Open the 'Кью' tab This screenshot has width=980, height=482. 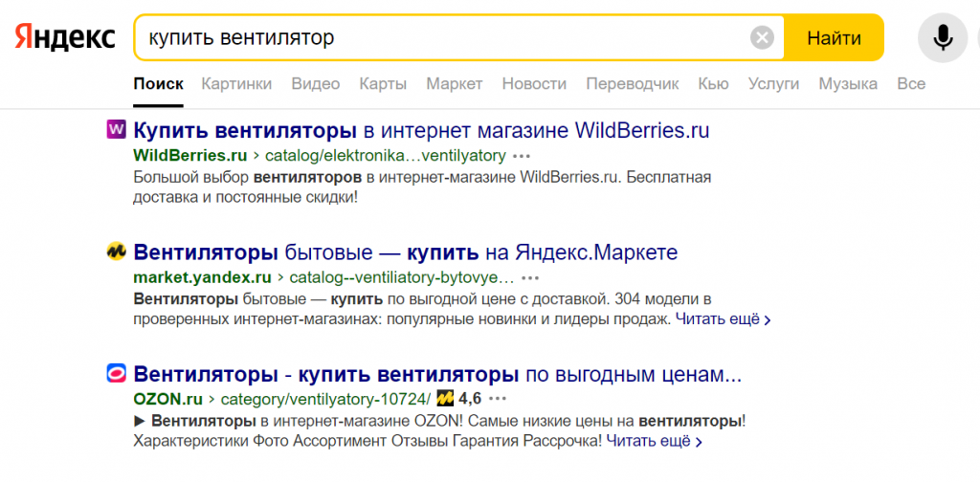pyautogui.click(x=714, y=83)
